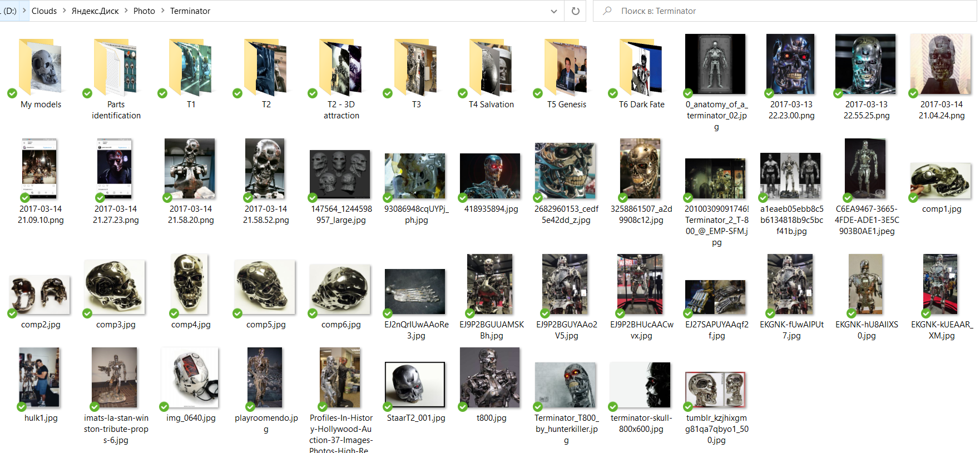Select the C6EA9467 jpeg thumbnail
Screen dimensions: 980x453
865,168
